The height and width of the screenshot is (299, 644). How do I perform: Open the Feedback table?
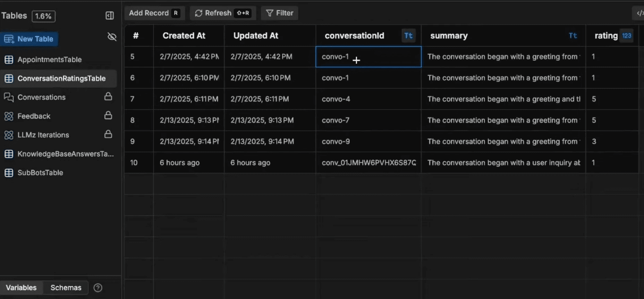click(x=34, y=116)
